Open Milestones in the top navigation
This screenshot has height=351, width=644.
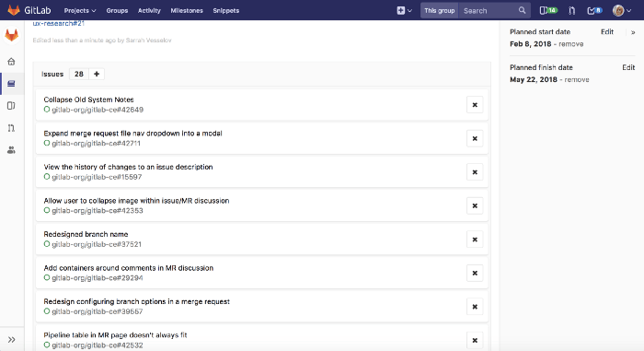coord(187,11)
